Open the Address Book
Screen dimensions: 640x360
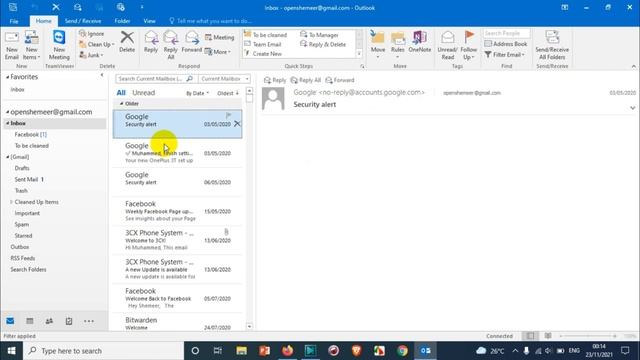coord(506,44)
